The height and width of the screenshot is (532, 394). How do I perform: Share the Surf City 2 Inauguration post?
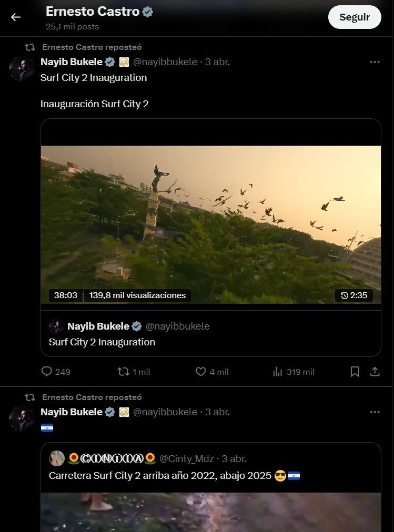tap(375, 372)
